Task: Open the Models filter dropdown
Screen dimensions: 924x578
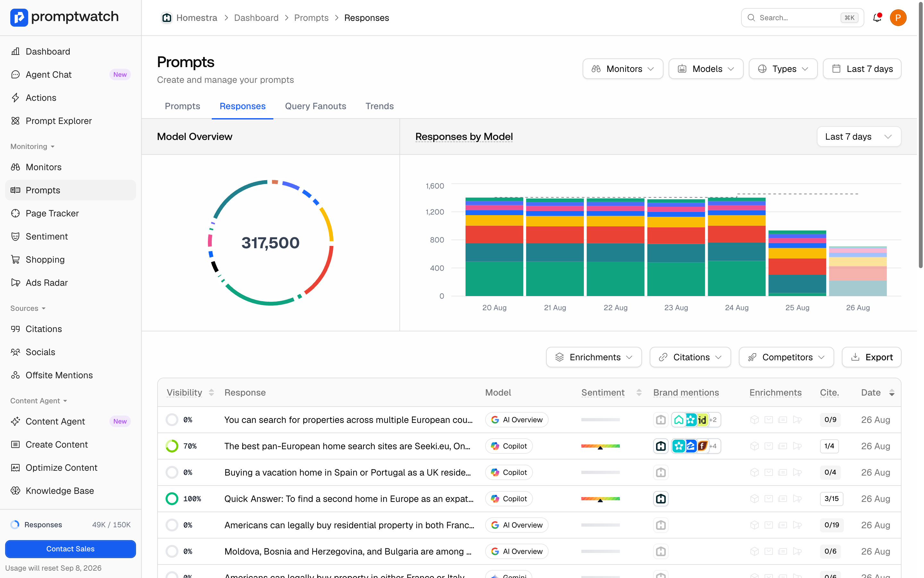Action: (x=706, y=69)
